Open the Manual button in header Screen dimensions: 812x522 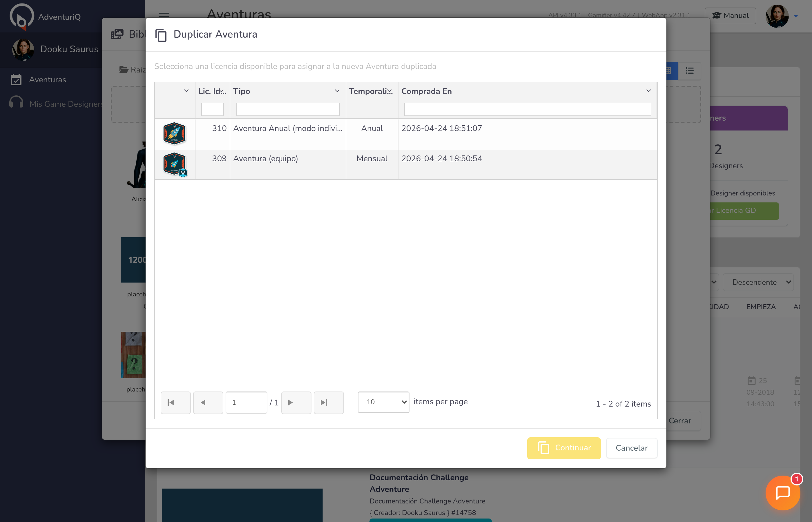point(730,16)
